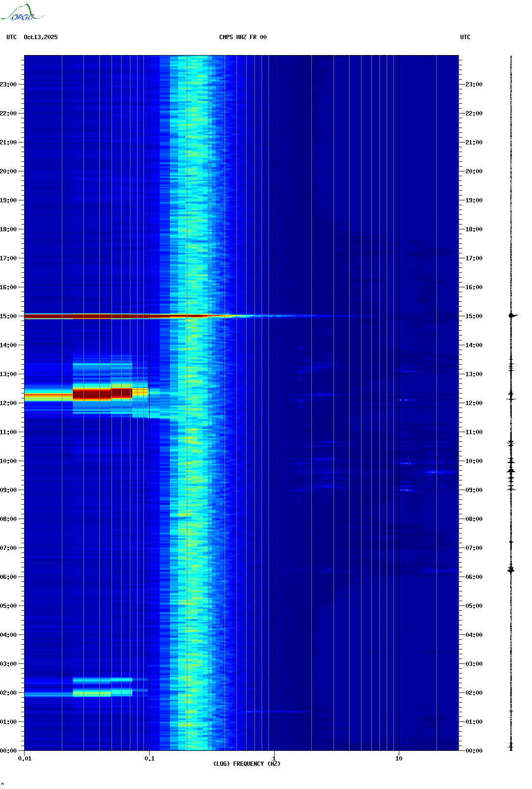The width and height of the screenshot is (532, 789).
Task: Click the left axis 16:00 time label
Action: tap(8, 287)
